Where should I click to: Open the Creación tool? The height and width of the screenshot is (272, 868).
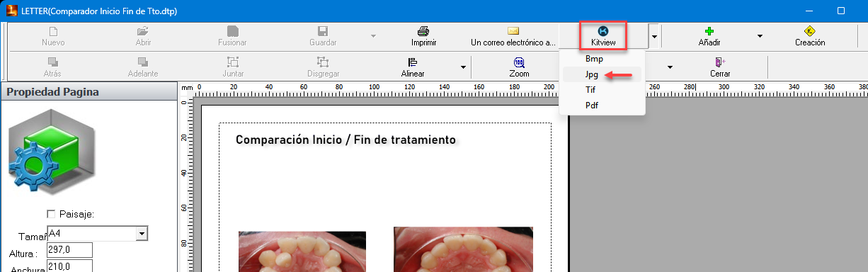810,36
